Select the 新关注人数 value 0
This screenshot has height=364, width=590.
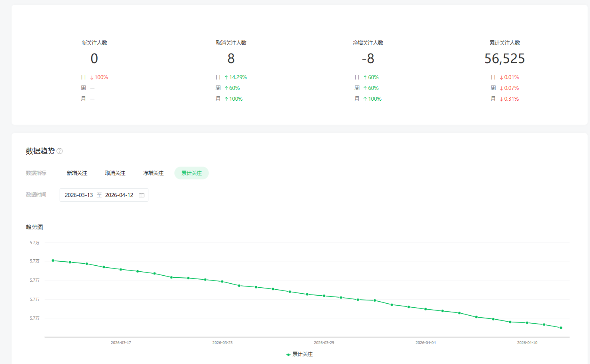(x=94, y=59)
